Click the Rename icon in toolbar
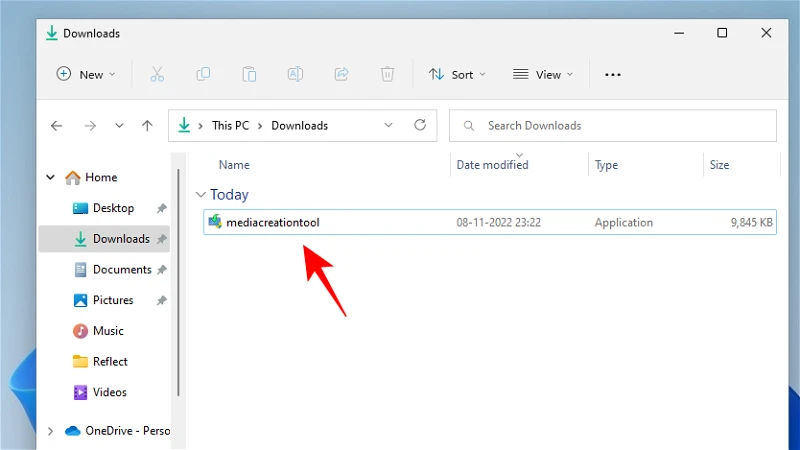 tap(295, 74)
